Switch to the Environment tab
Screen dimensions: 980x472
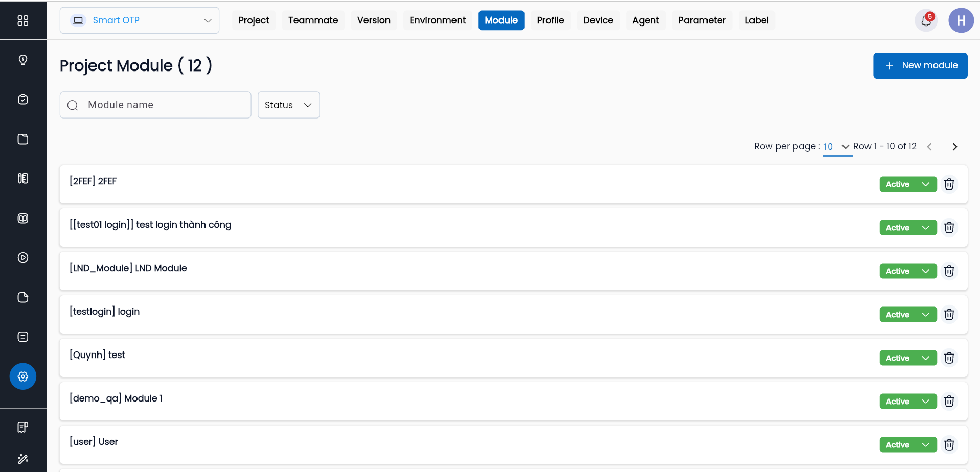pos(437,20)
